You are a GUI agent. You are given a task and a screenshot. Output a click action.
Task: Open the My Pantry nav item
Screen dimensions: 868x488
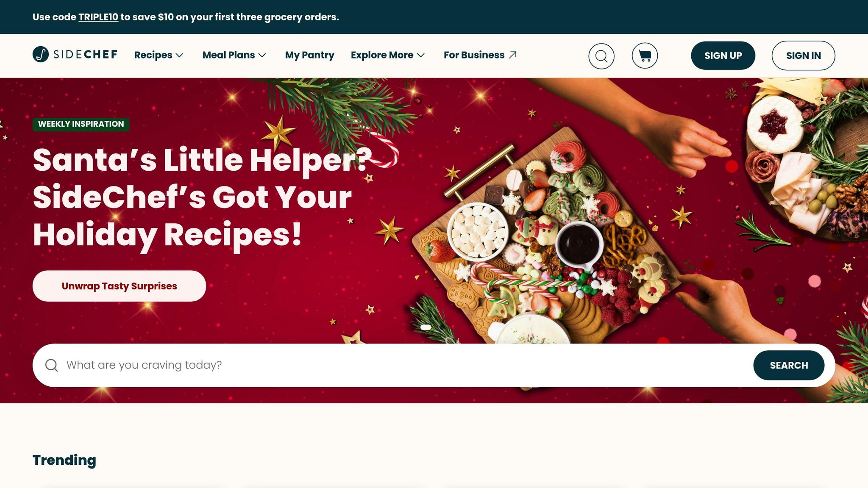pyautogui.click(x=309, y=55)
